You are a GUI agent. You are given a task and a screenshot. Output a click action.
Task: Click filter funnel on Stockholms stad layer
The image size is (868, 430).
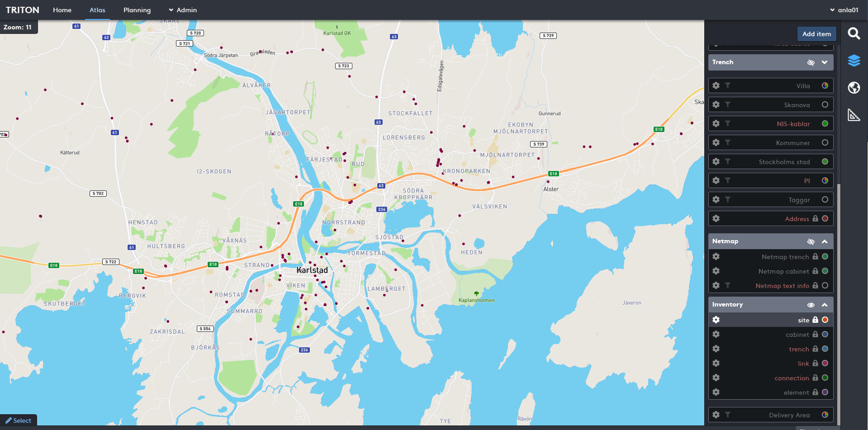click(x=727, y=161)
